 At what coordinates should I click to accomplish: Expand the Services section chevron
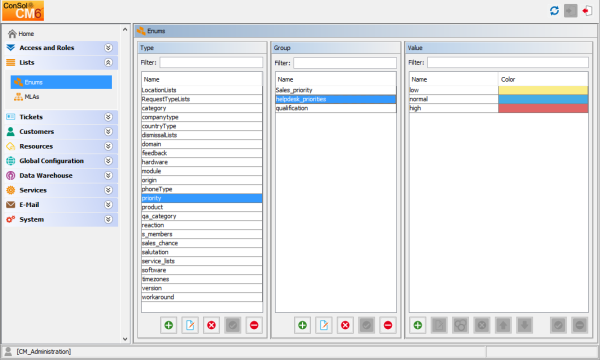click(x=108, y=190)
